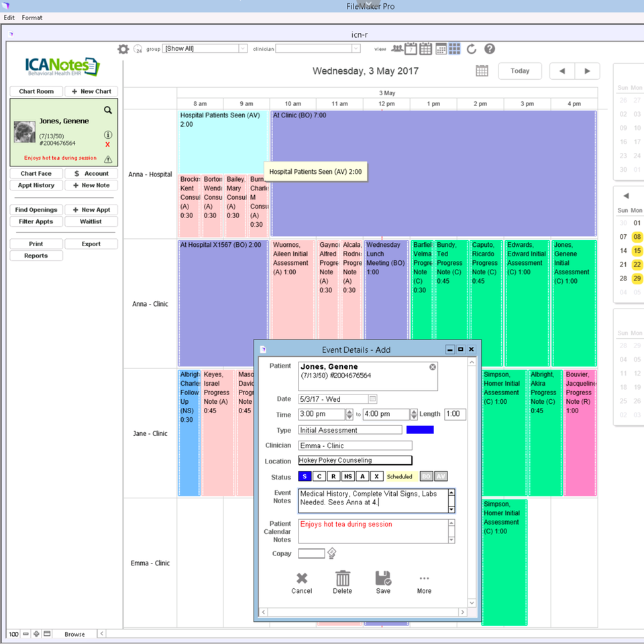Click the Today button
Image resolution: width=644 pixels, height=644 pixels.
click(520, 71)
